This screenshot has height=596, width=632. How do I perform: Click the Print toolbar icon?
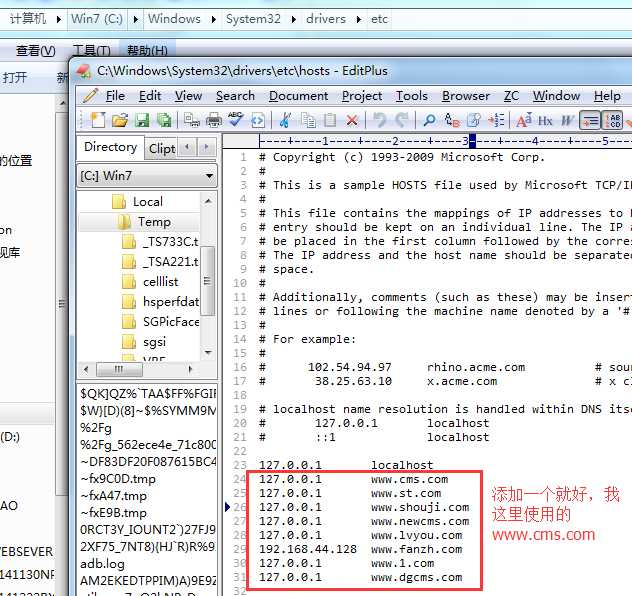(213, 120)
